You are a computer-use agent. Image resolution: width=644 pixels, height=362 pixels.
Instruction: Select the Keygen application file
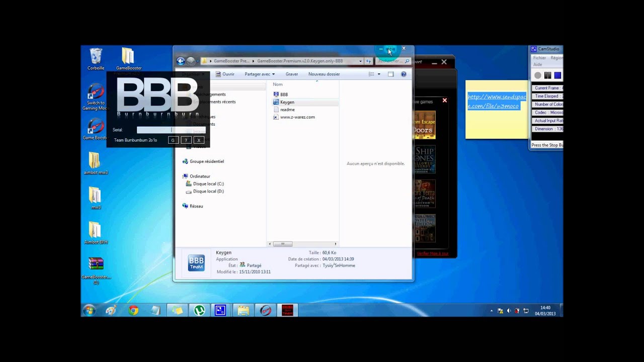(x=305, y=102)
